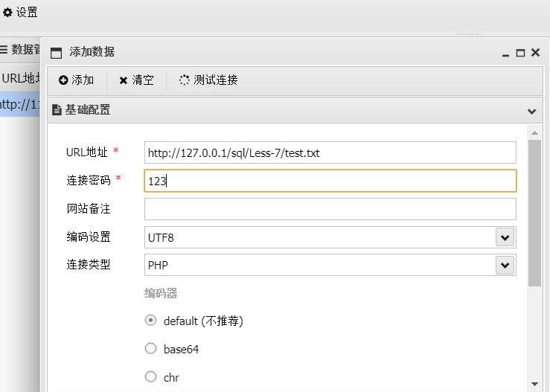The image size is (550, 392).
Task: Focus the URL地址 input field
Action: [330, 152]
